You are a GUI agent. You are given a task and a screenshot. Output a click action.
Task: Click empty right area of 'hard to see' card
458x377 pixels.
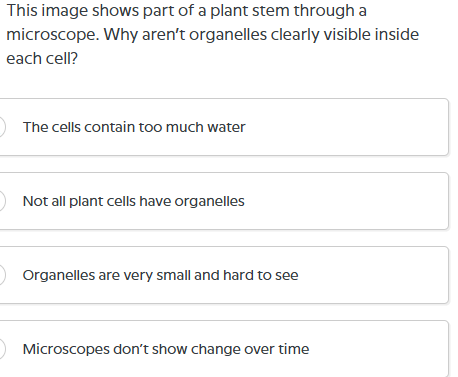coord(373,275)
